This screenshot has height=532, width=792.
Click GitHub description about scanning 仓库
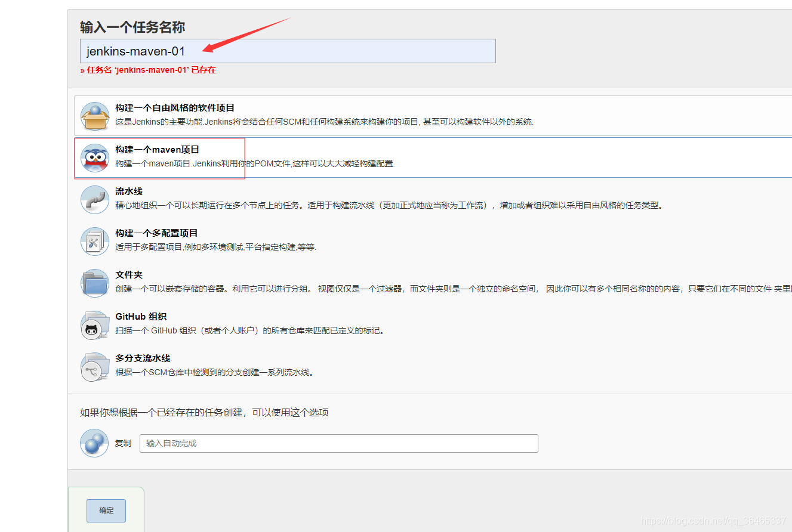249,330
